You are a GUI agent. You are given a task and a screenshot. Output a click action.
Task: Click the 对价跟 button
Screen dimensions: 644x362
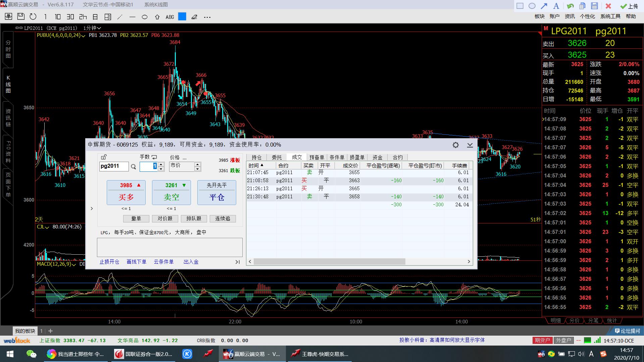165,219
